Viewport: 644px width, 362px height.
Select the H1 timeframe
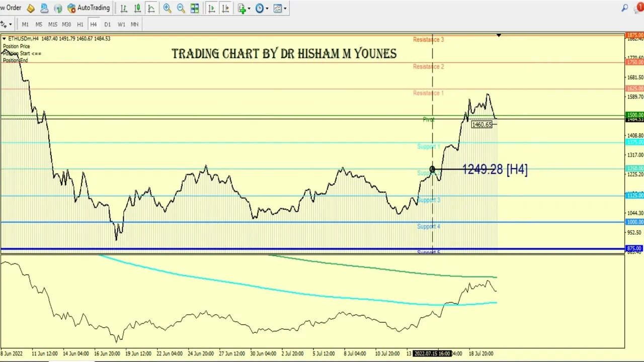click(x=80, y=24)
